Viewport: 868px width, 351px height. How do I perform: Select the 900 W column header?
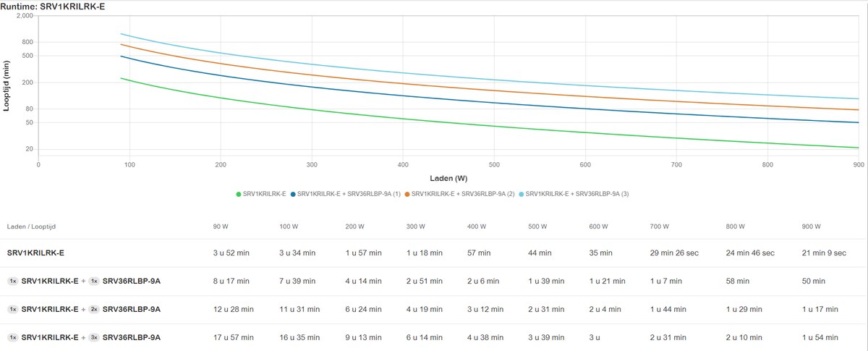(x=812, y=226)
